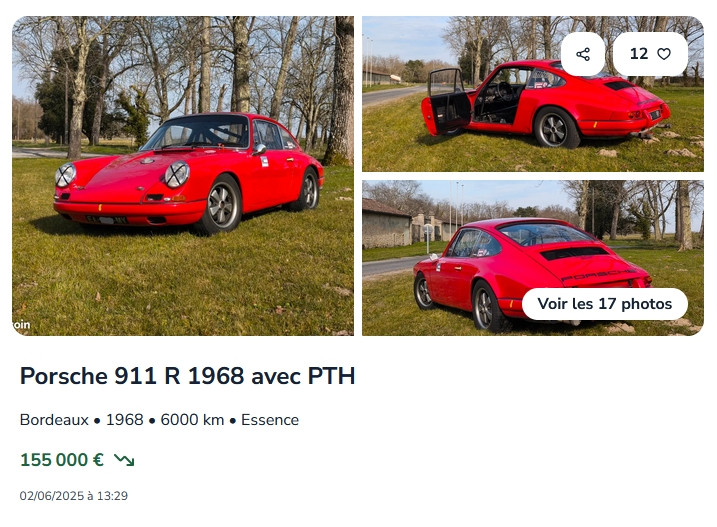
Task: Click the watermark logo on main photo corner
Action: tap(21, 325)
